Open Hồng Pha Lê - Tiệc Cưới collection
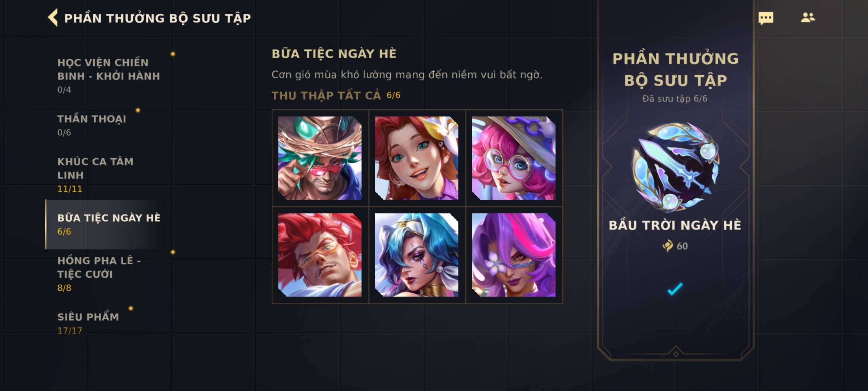The image size is (868, 391). tap(109, 274)
